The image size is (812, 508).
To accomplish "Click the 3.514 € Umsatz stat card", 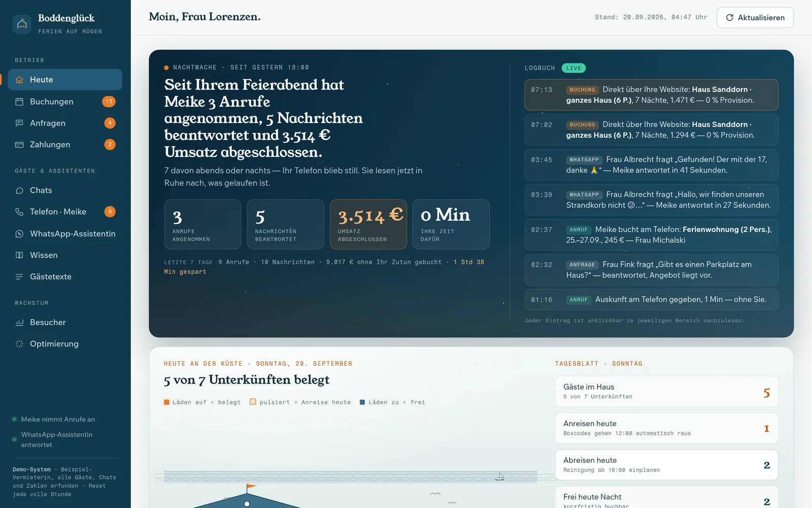I will coord(368,224).
